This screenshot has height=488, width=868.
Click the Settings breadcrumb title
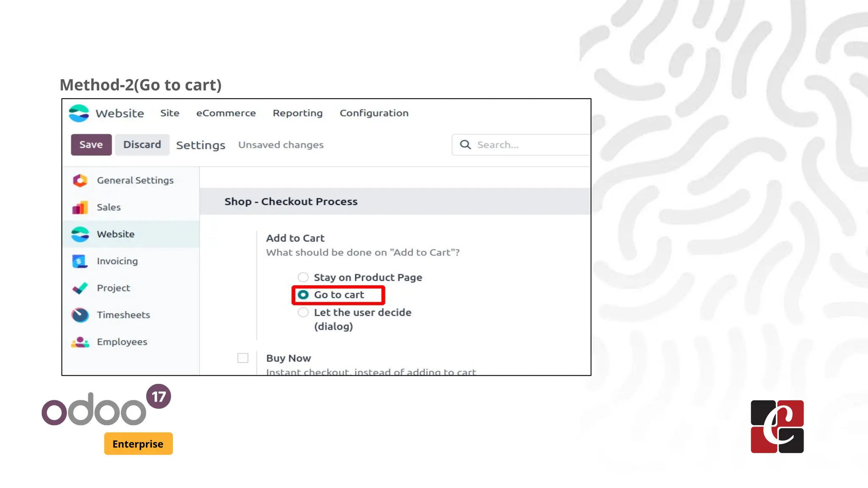pos(200,145)
